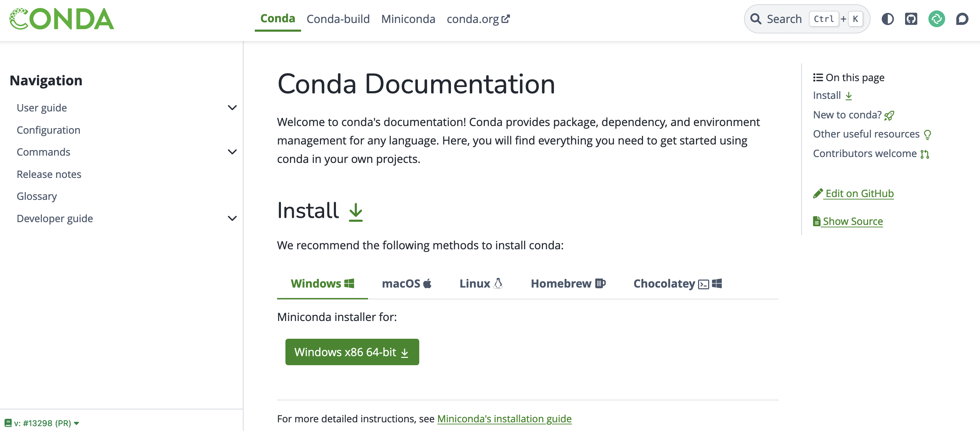Open the Developer guide chevron
Screen dimensions: 980x431
click(232, 219)
